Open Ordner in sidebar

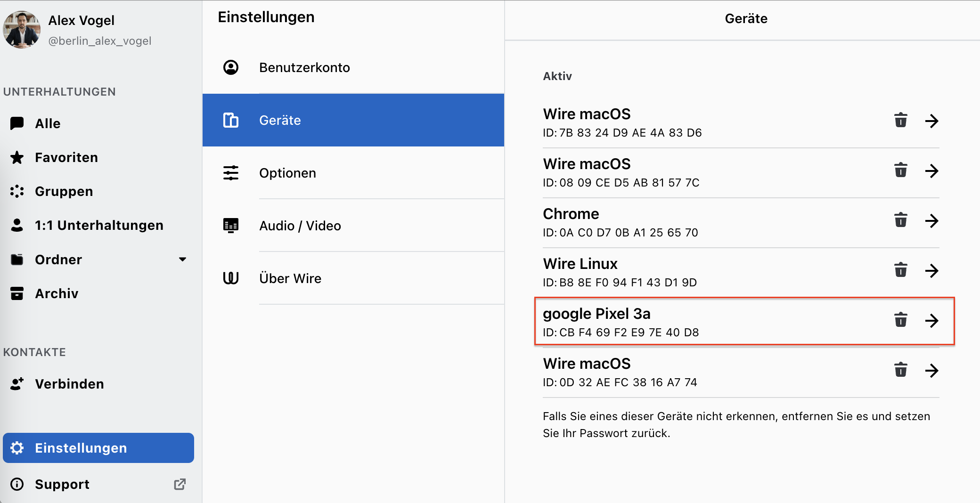point(98,260)
